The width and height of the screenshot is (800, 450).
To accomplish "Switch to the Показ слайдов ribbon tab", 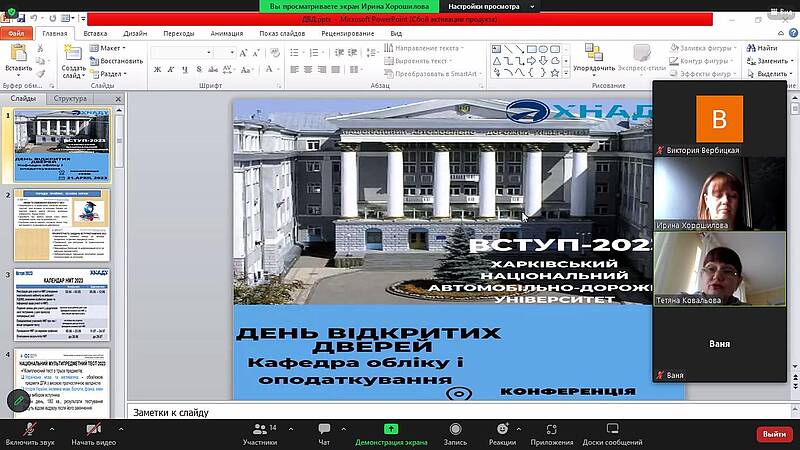I will (282, 33).
